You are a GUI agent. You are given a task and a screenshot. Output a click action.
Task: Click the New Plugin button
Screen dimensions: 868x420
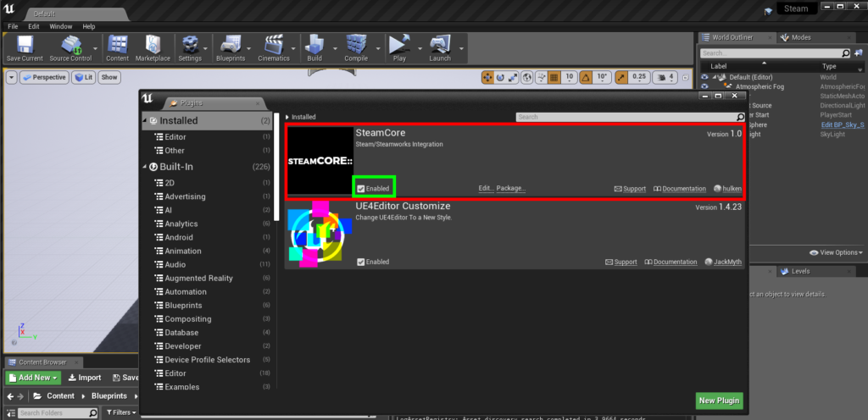click(x=719, y=401)
